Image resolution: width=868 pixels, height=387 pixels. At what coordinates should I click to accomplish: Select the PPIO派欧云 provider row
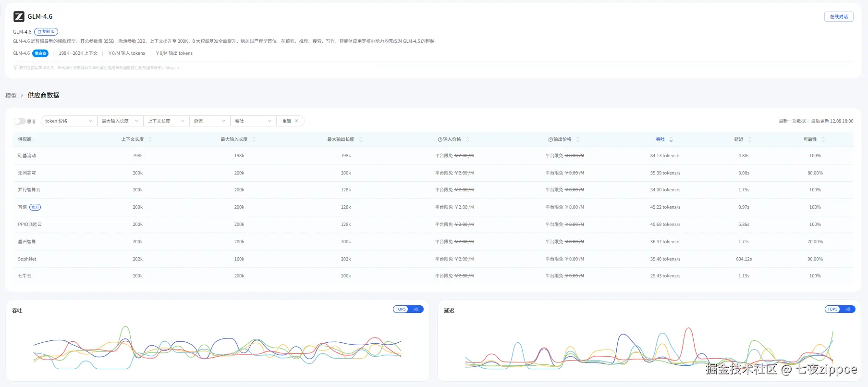433,225
